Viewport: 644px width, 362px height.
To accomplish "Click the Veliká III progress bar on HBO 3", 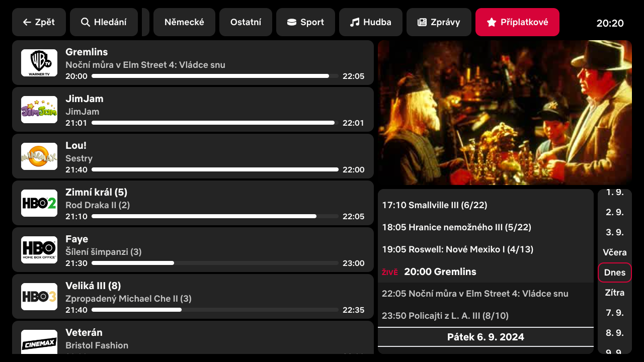I will (x=215, y=310).
